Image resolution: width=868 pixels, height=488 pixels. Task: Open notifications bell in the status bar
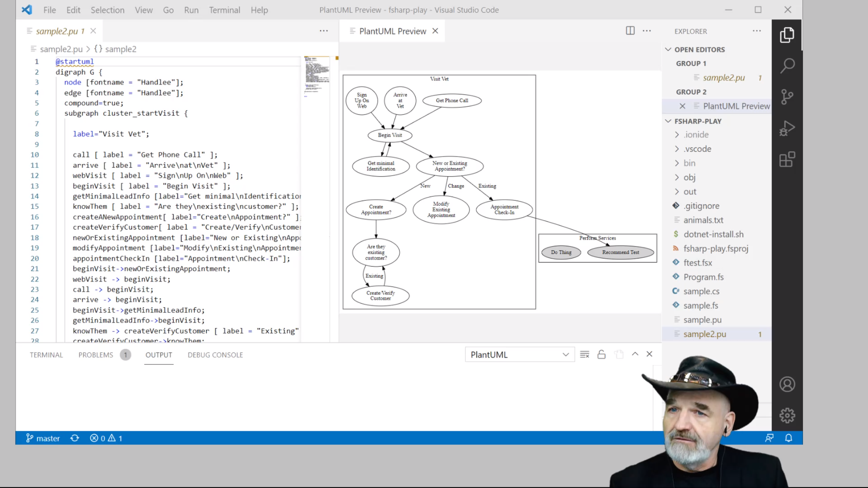(789, 438)
